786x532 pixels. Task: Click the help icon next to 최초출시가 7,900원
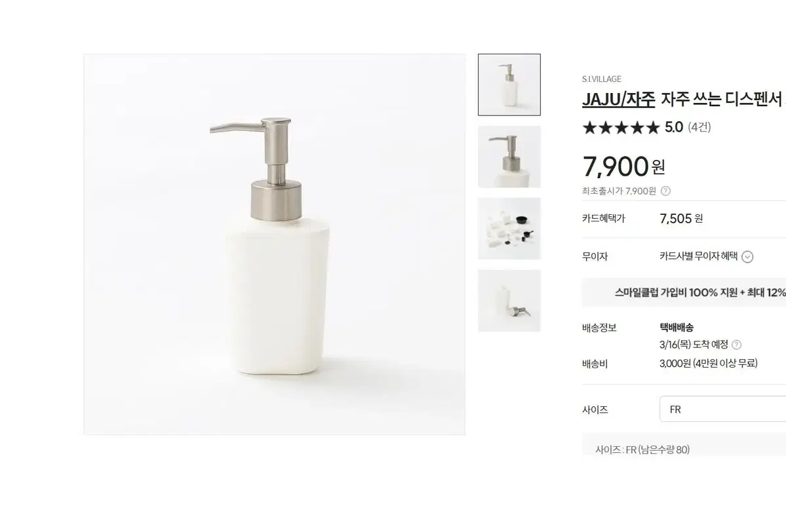665,191
